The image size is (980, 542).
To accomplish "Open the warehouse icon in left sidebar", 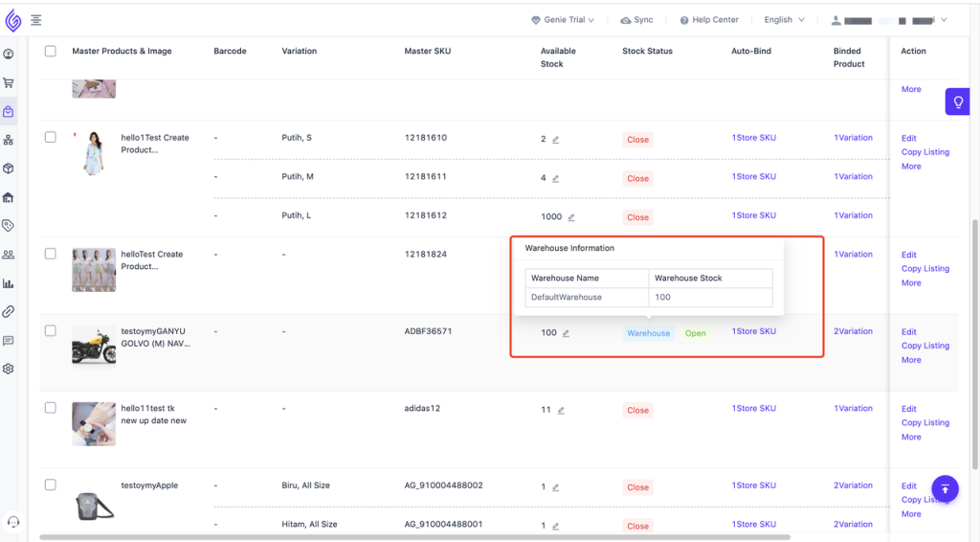I will coord(9,197).
